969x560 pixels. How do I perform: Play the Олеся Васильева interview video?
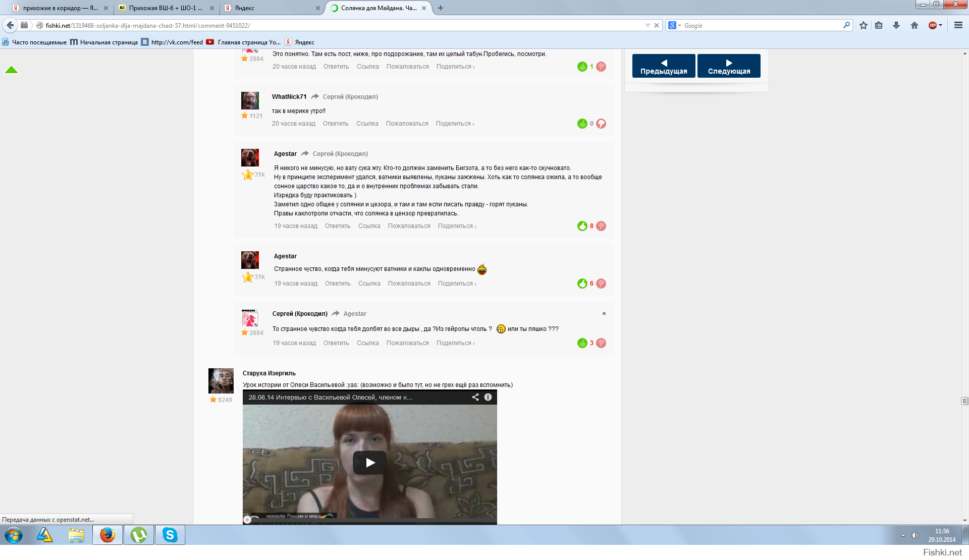[x=369, y=462]
